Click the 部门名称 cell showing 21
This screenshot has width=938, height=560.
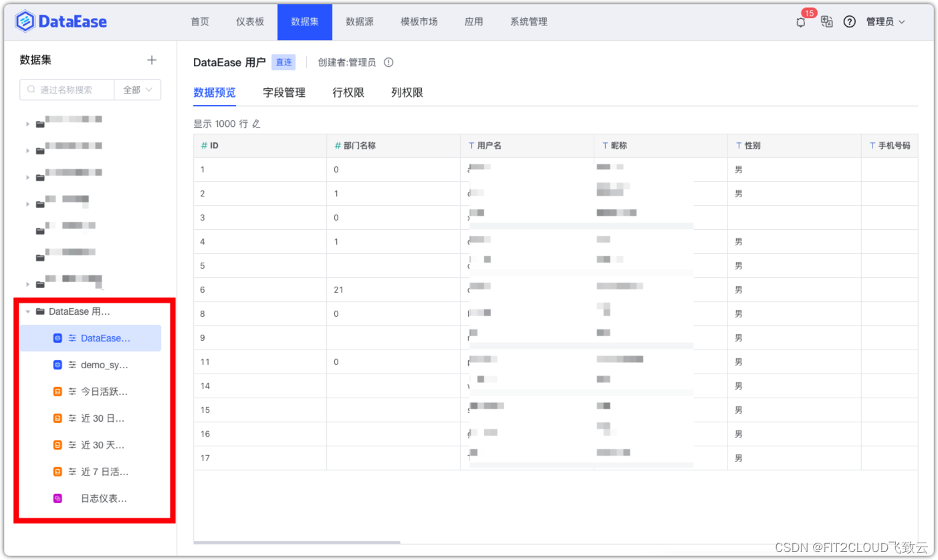coord(393,290)
